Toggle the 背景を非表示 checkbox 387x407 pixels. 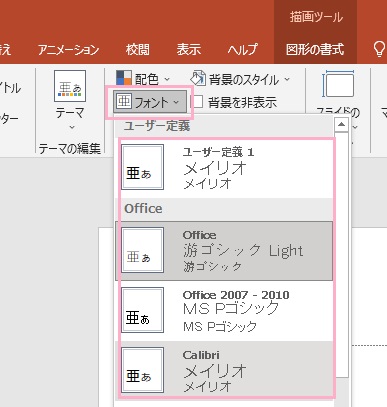(x=198, y=102)
